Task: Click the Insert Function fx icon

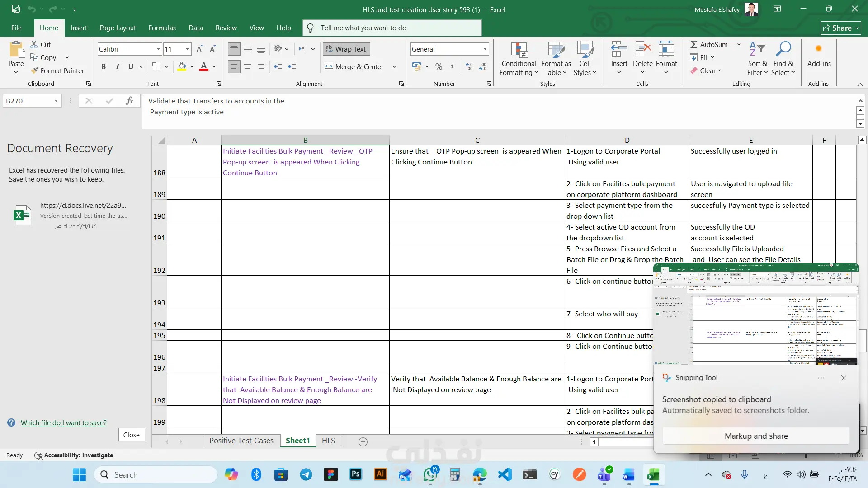Action: point(129,101)
